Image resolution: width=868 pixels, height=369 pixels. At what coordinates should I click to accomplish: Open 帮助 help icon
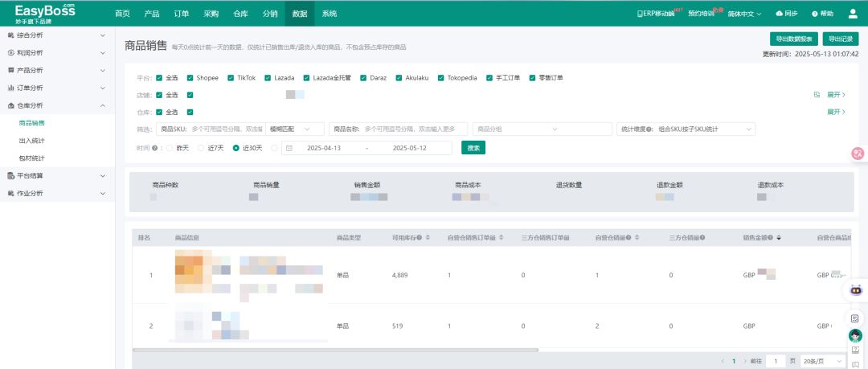tap(815, 14)
